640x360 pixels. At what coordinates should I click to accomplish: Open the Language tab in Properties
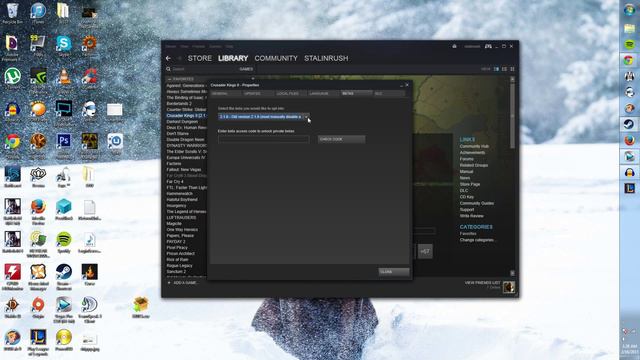323,93
